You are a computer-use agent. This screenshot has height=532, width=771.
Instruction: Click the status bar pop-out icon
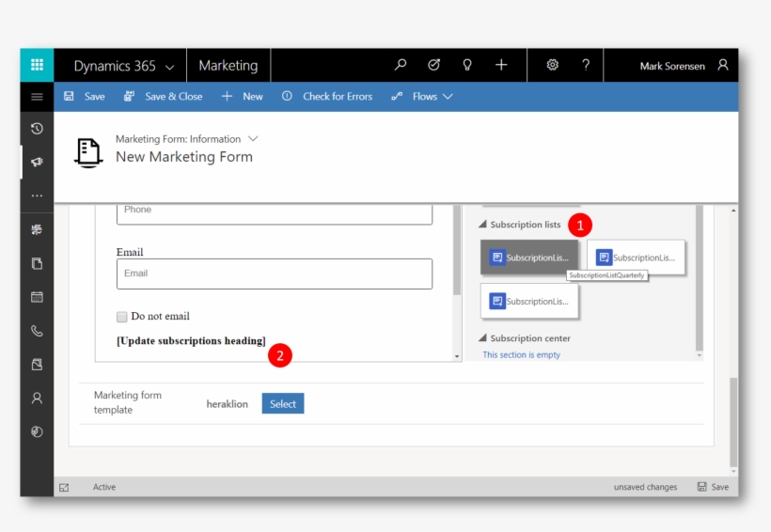64,487
